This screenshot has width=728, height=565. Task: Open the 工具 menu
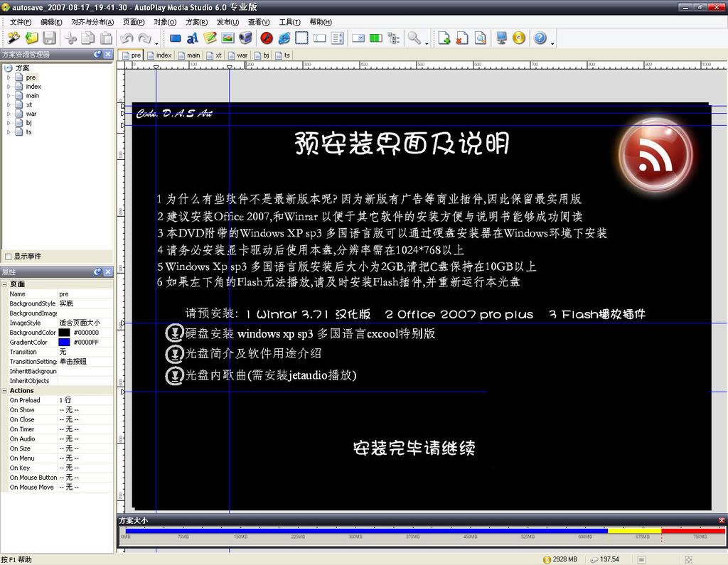click(290, 22)
